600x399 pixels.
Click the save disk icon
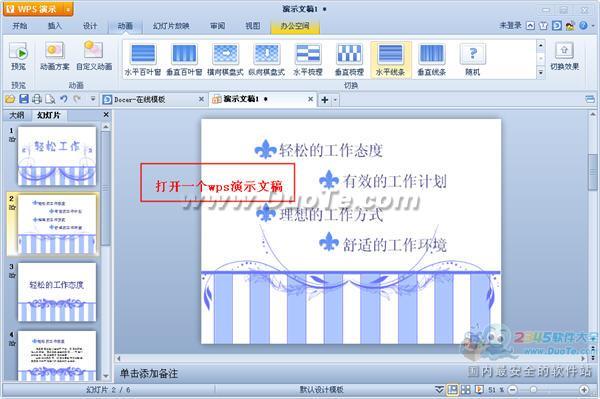24,99
